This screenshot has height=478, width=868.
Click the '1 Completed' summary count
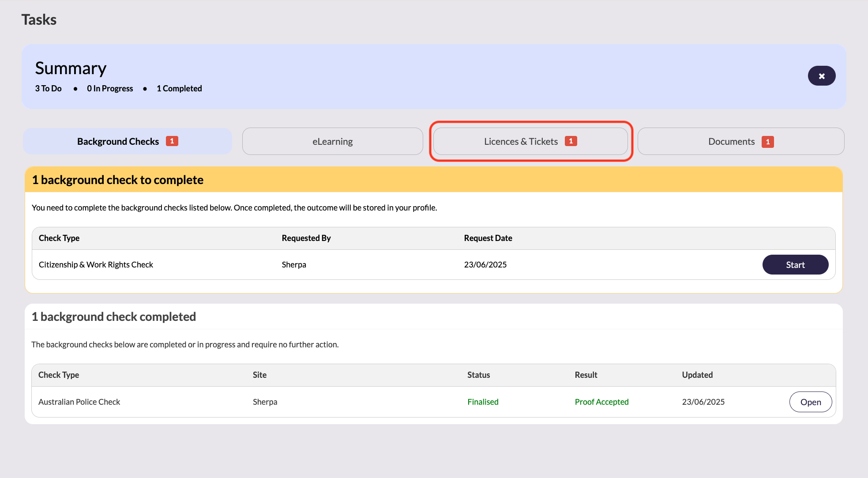coord(179,88)
